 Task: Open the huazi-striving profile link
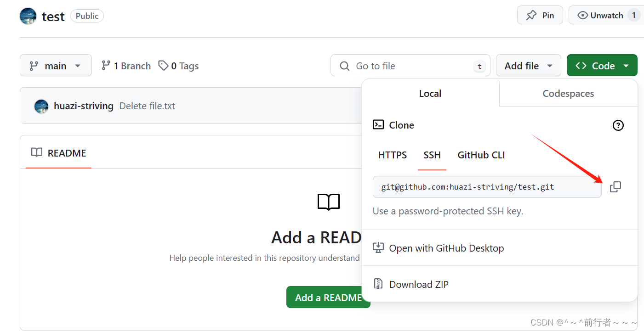[84, 106]
